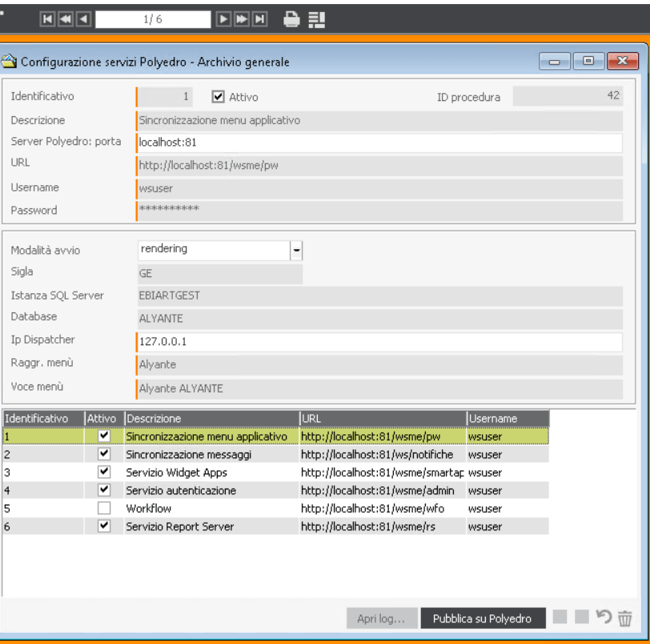This screenshot has height=644, width=650.
Task: Click the Apri log... button
Action: [x=381, y=618]
